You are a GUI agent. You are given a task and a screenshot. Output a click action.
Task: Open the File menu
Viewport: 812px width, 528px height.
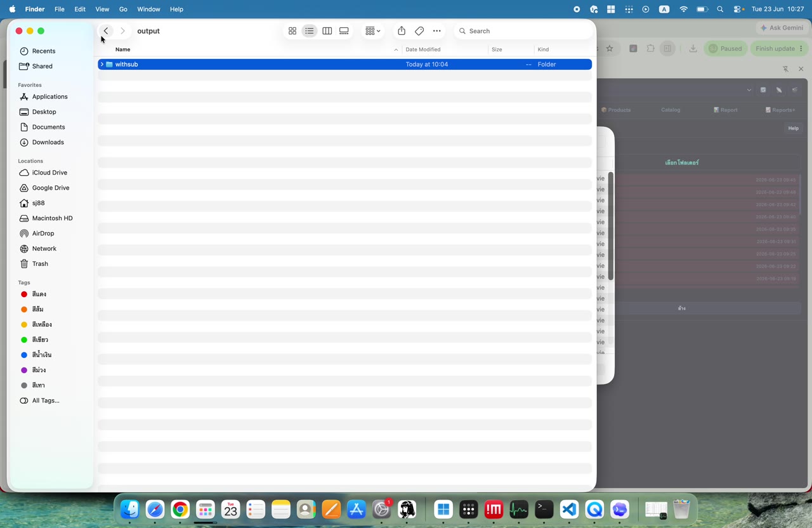pyautogui.click(x=60, y=10)
